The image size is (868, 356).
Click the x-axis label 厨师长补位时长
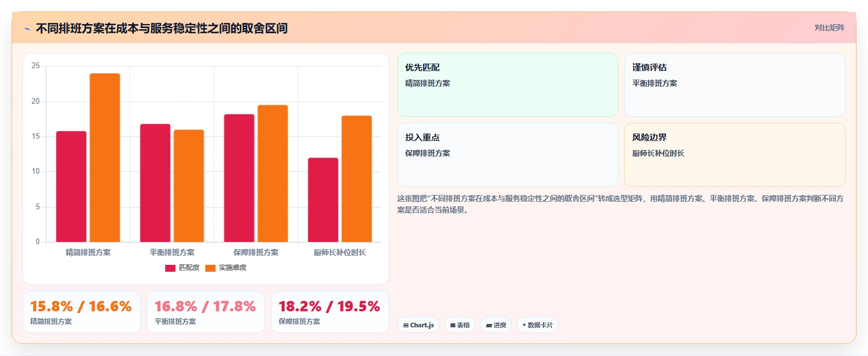(340, 252)
